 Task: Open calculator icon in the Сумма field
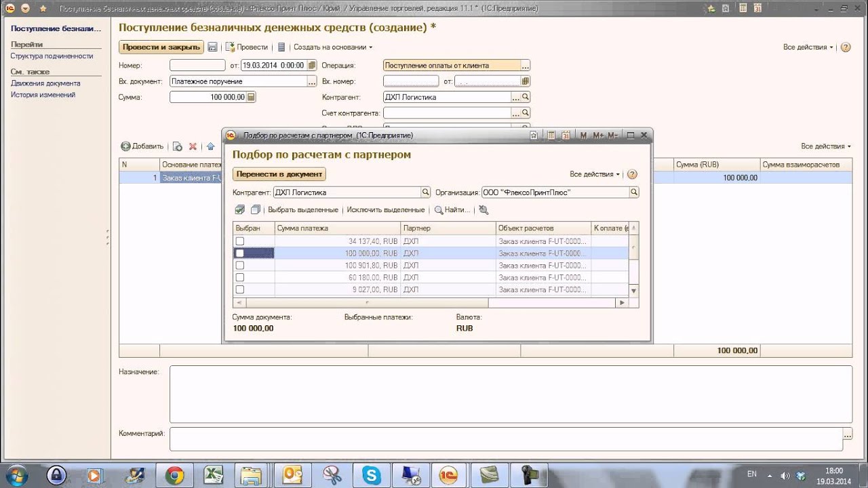point(251,97)
